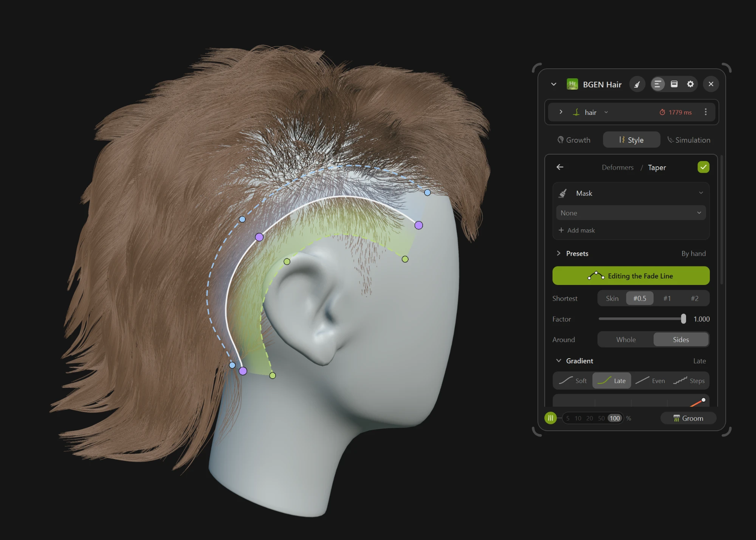Viewport: 756px width, 540px height.
Task: Set Around to Whole
Action: 626,339
